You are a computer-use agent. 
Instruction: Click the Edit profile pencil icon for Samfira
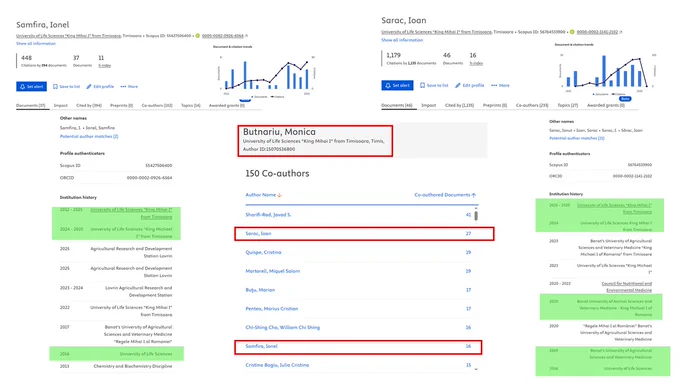[89, 86]
